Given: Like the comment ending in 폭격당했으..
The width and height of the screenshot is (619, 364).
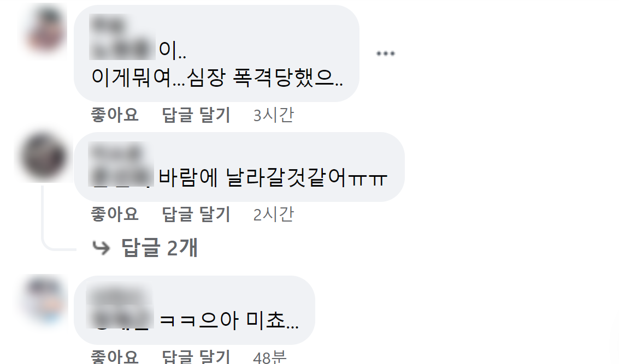Looking at the screenshot, I should click(115, 115).
